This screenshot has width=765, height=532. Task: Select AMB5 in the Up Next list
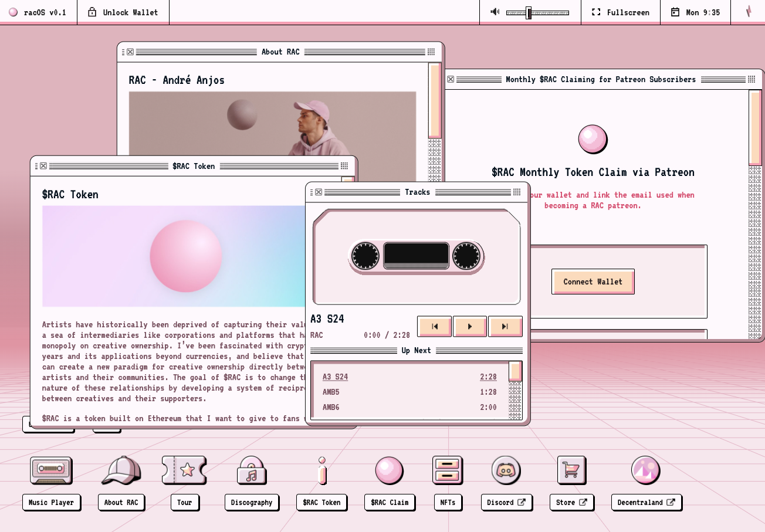409,392
